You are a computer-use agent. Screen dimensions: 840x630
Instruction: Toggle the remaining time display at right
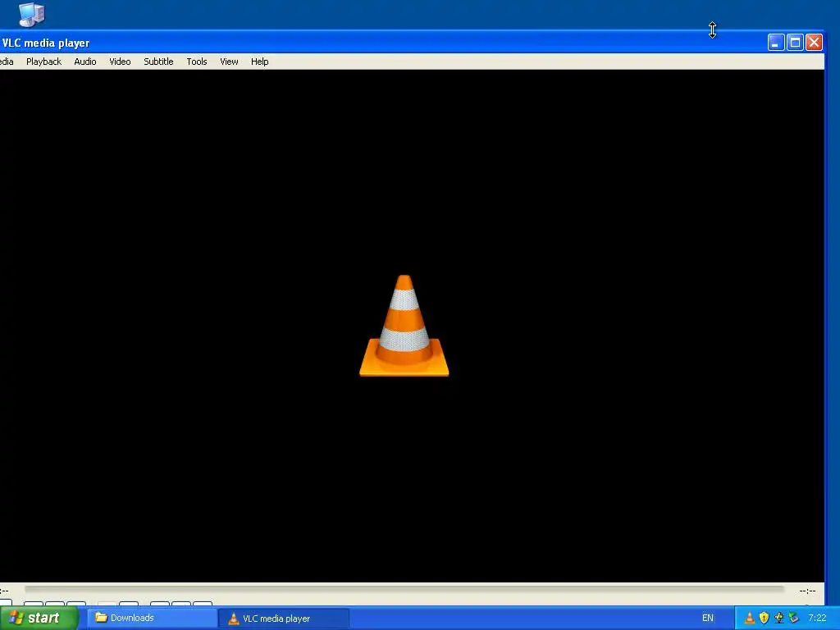tap(807, 591)
